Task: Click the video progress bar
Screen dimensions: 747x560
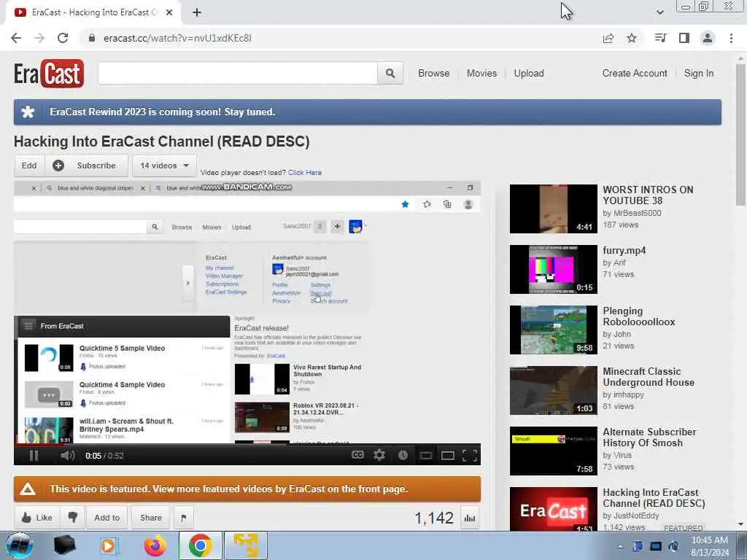Action: click(x=247, y=445)
